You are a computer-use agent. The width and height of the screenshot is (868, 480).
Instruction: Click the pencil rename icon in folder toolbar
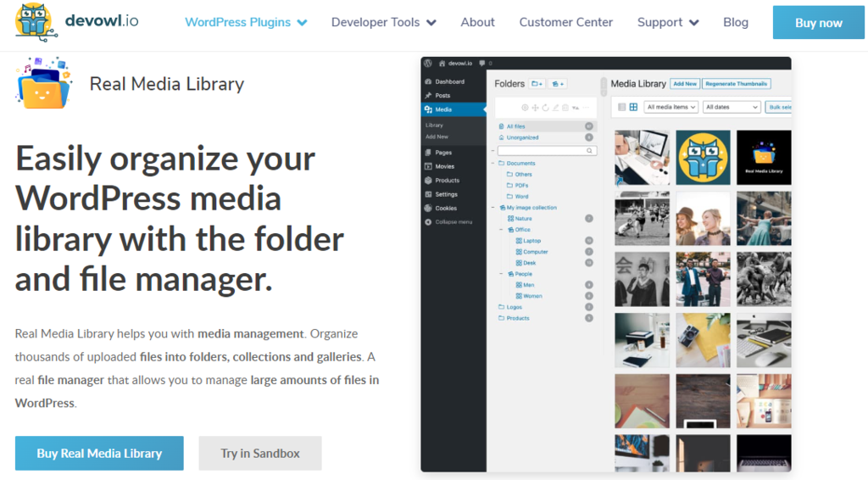(x=555, y=108)
